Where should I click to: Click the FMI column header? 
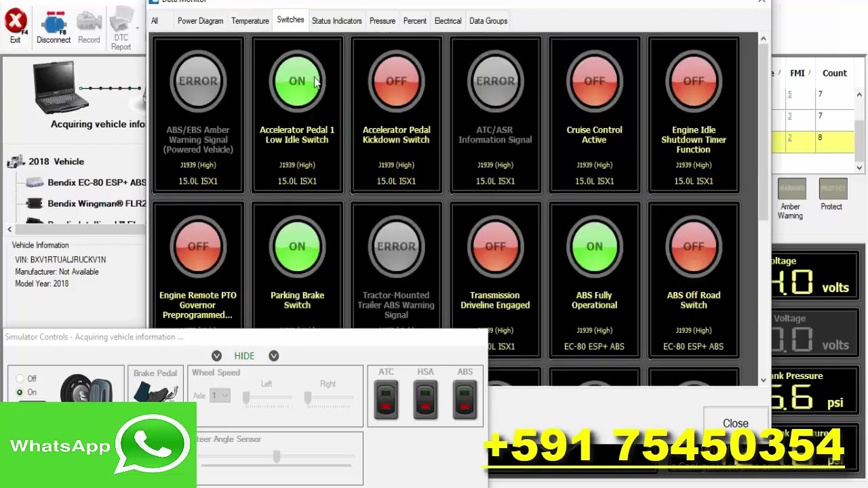coord(797,73)
